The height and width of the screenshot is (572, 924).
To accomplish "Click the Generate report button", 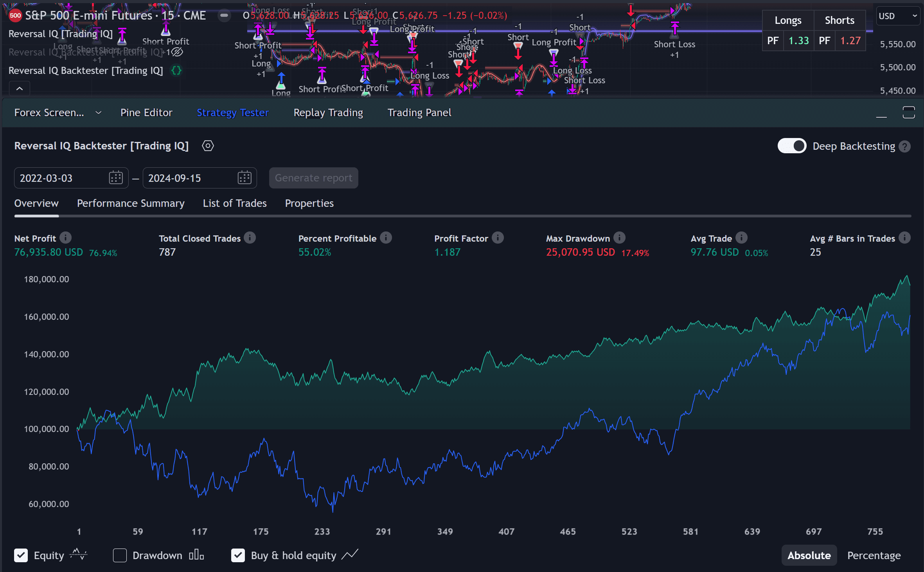I will 314,178.
